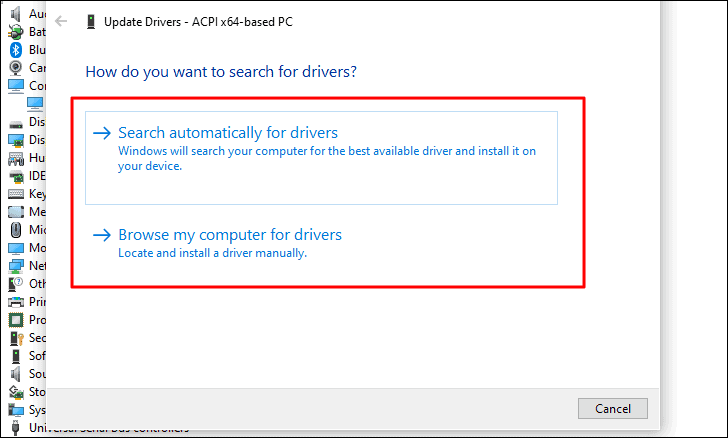Click the Cancel button
This screenshot has height=438, width=728.
coord(612,409)
